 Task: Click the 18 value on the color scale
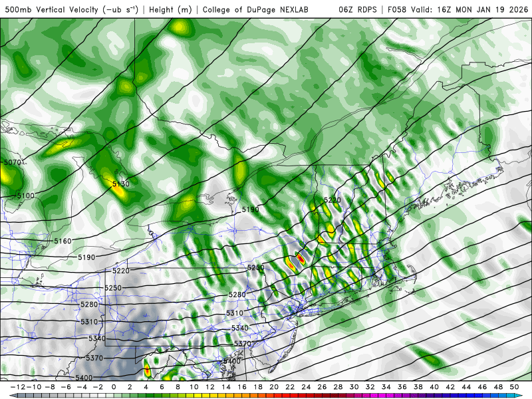click(258, 387)
